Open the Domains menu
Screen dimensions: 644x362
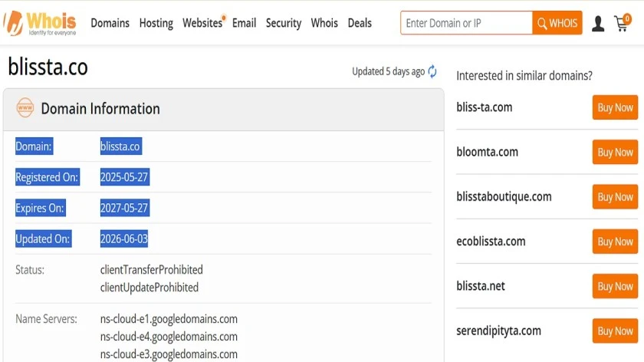click(110, 23)
